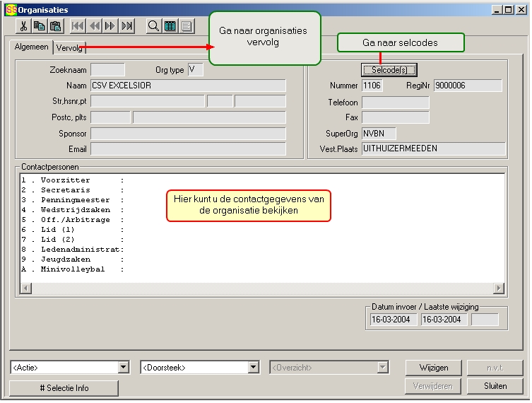Open the # Selectie Info button
This screenshot has height=403, width=532.
64,388
